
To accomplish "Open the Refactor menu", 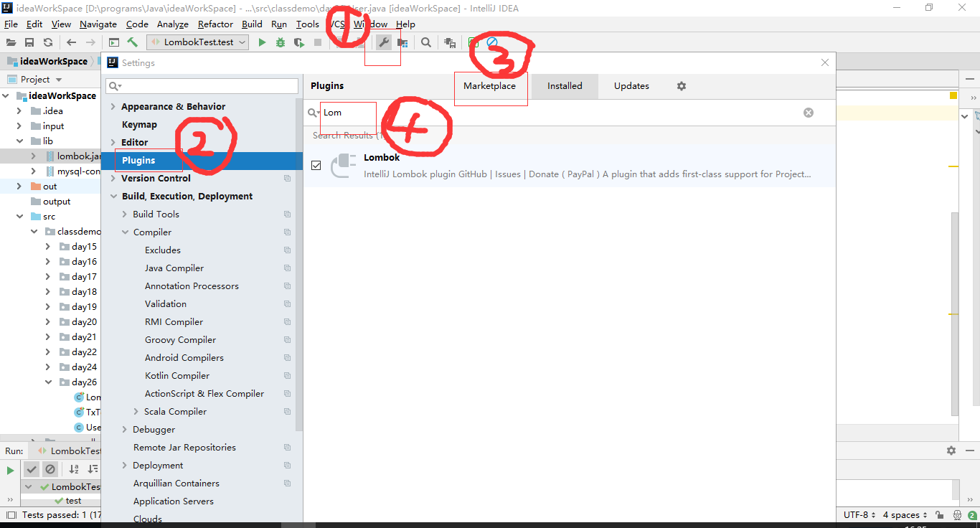I will coord(215,24).
